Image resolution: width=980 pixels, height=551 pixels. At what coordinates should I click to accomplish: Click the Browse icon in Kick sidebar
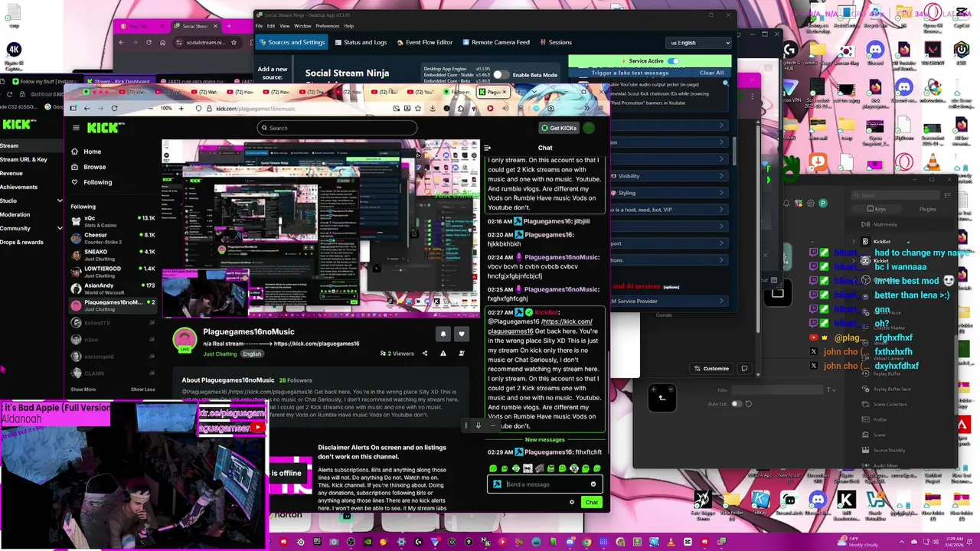coord(74,167)
